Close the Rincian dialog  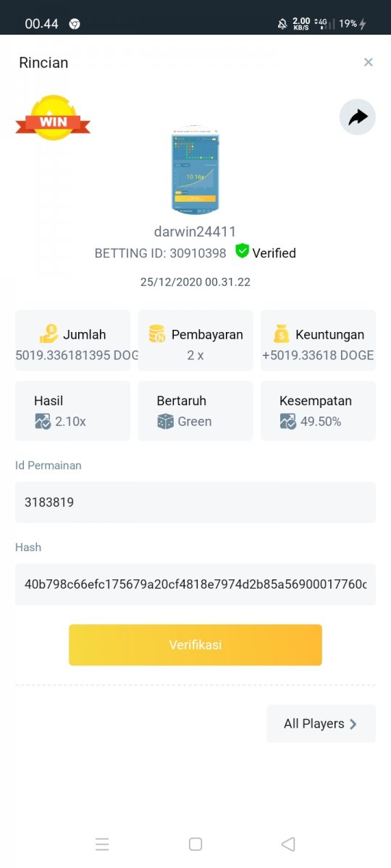point(369,62)
